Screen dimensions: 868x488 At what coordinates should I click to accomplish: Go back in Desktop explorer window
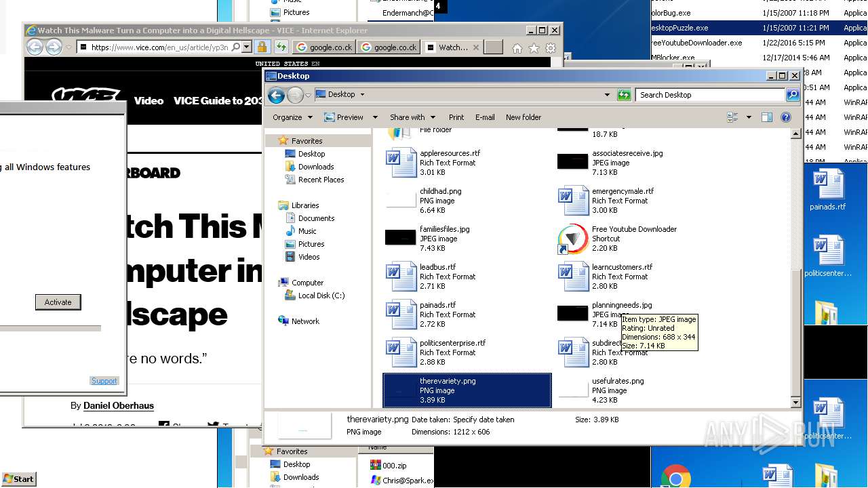click(x=276, y=95)
